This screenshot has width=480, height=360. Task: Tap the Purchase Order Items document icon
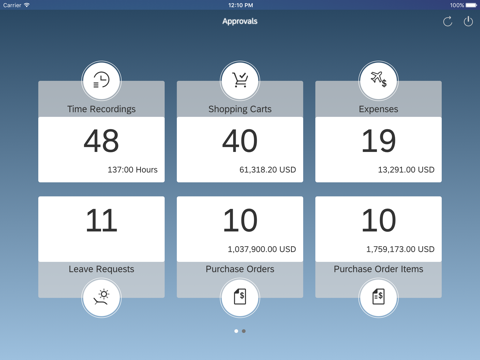click(378, 298)
